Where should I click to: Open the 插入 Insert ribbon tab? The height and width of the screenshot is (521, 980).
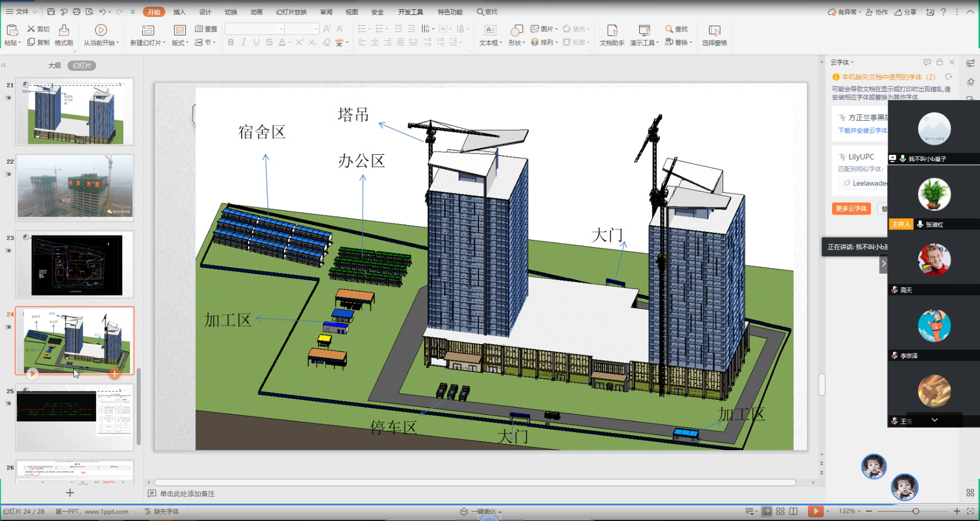tap(179, 12)
